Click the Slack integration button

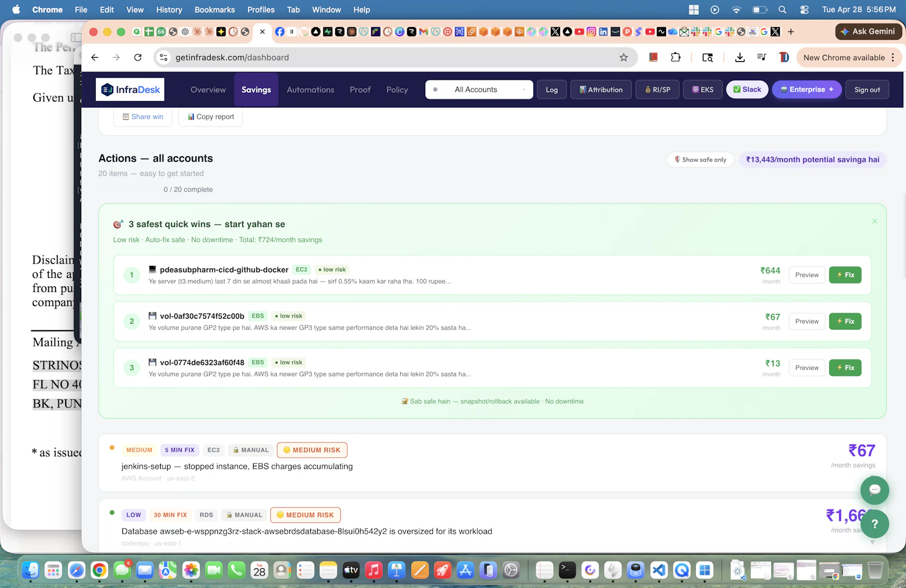(747, 89)
